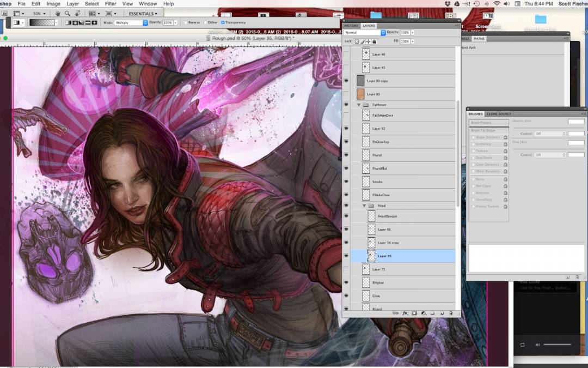Click the Layers panel vertical scrollbar
Screen dimensions: 588x368
(x=457, y=154)
